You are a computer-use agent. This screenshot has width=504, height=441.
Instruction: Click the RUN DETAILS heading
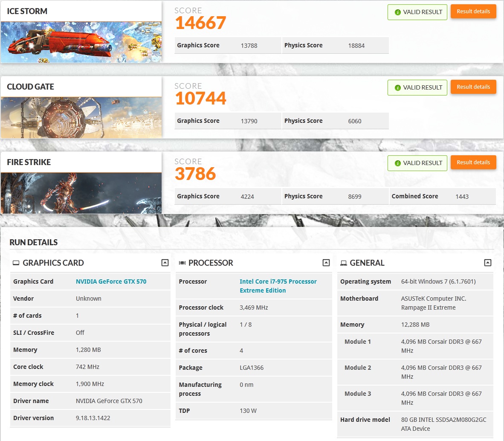tap(33, 242)
